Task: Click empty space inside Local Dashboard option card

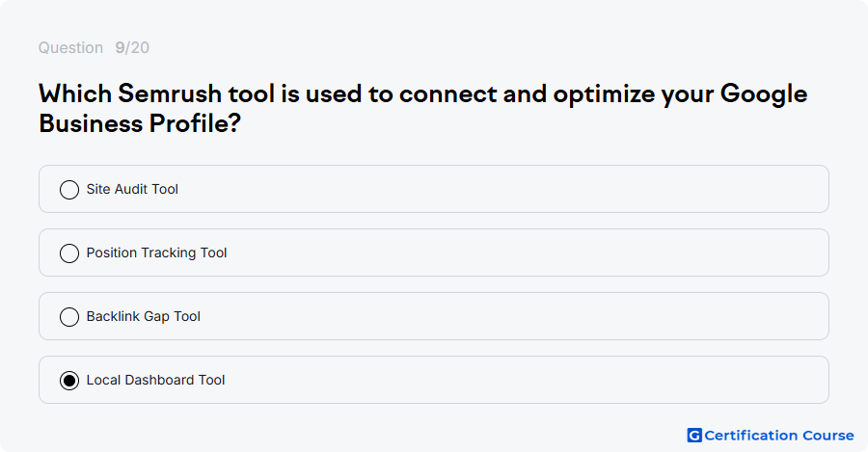Action: point(499,380)
